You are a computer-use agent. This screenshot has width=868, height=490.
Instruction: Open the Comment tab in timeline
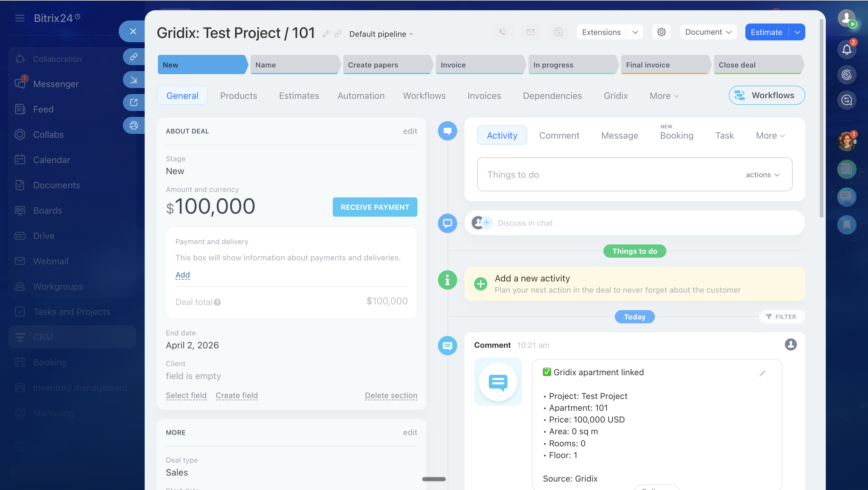pos(559,136)
